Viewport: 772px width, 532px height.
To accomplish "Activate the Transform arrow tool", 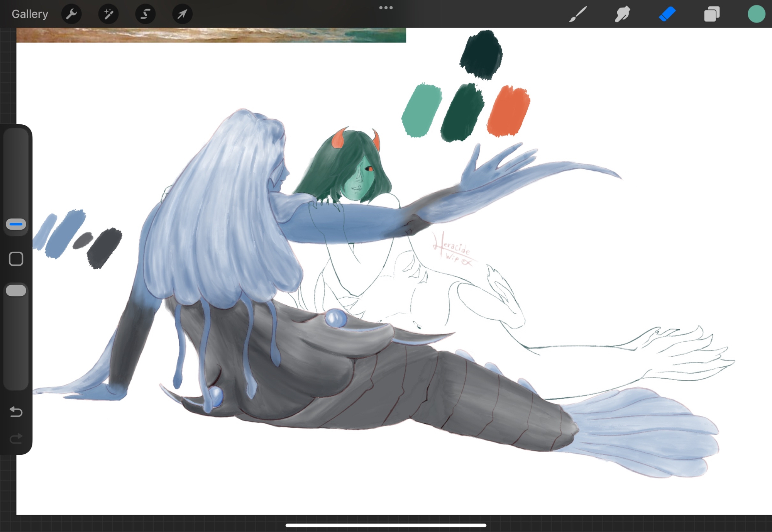I will point(182,14).
